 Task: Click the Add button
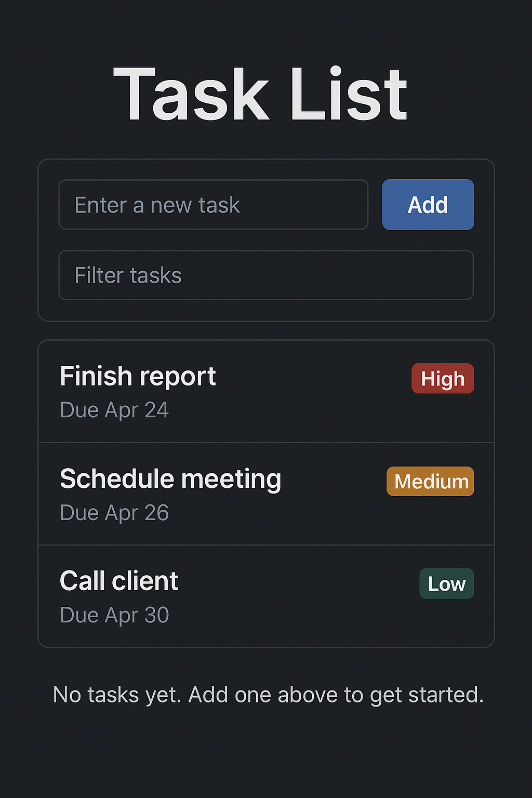[x=428, y=205]
